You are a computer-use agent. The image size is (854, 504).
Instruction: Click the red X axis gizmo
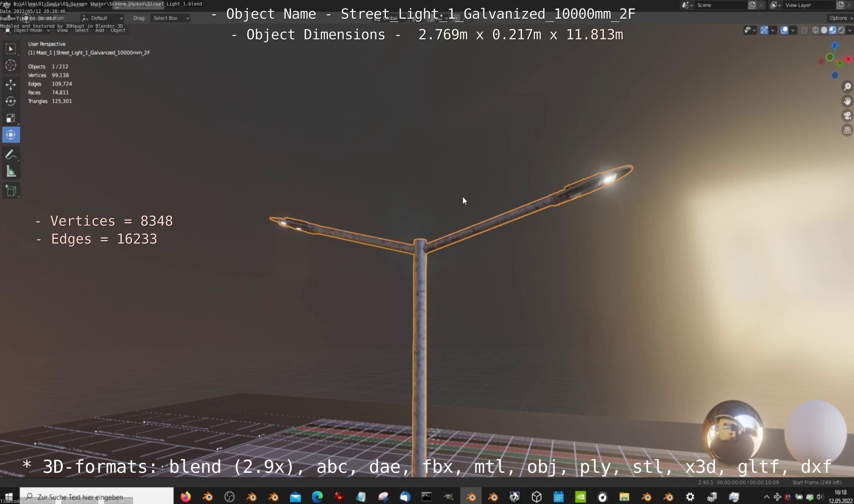click(x=848, y=59)
